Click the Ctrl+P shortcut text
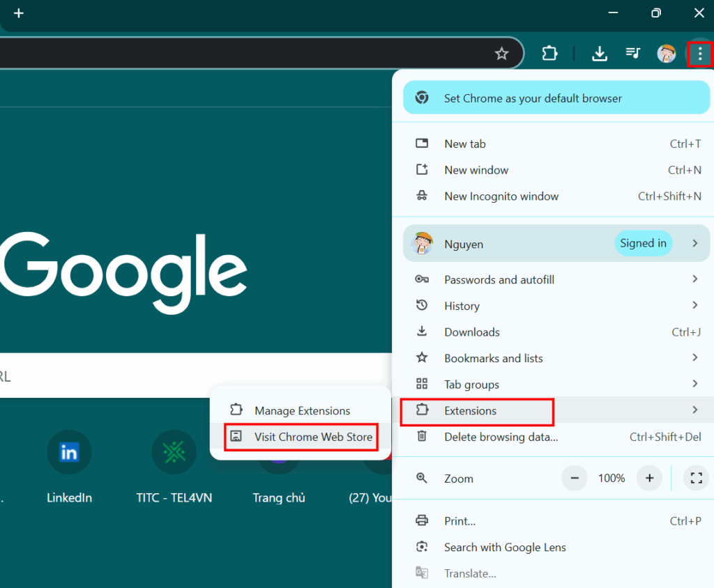 [x=685, y=521]
